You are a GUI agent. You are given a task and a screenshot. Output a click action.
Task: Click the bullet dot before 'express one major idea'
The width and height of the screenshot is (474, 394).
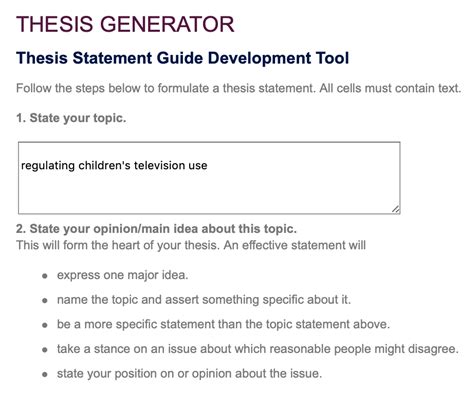[x=45, y=276]
